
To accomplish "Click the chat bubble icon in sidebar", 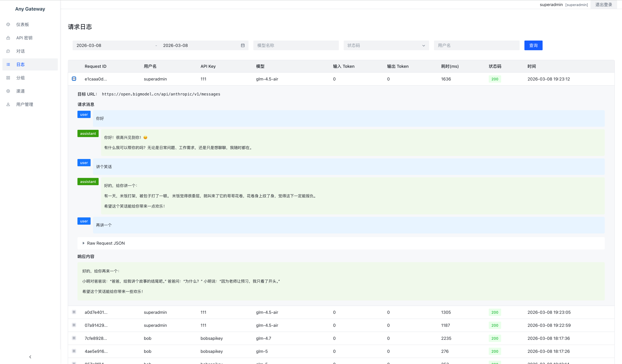I will click(x=8, y=51).
